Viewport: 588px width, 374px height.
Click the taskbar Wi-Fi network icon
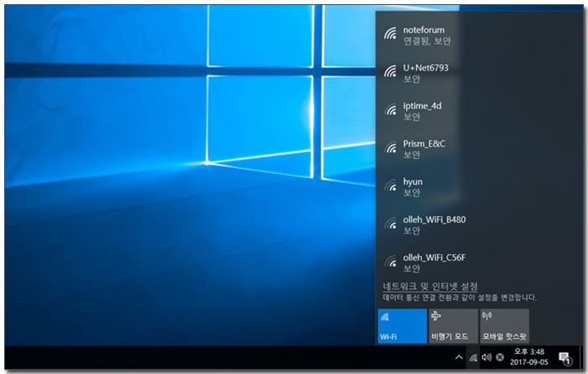pyautogui.click(x=473, y=357)
